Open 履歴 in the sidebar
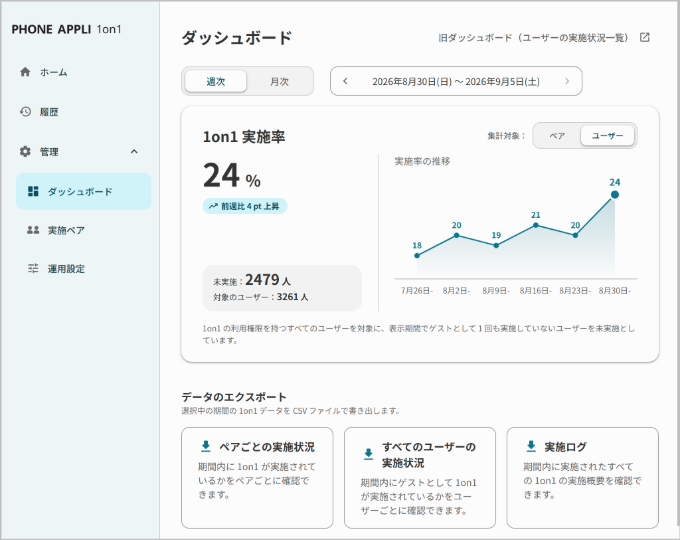 pyautogui.click(x=49, y=112)
